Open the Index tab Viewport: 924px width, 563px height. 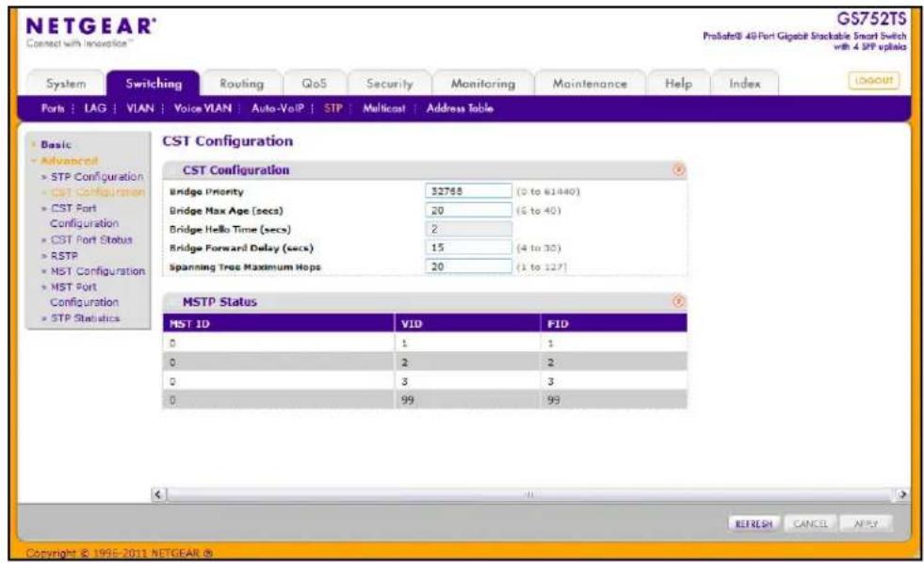pos(745,84)
